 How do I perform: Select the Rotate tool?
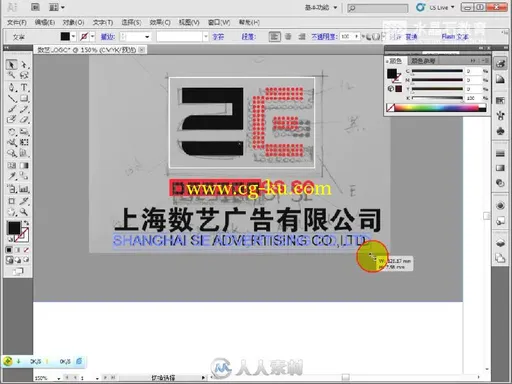click(12, 132)
